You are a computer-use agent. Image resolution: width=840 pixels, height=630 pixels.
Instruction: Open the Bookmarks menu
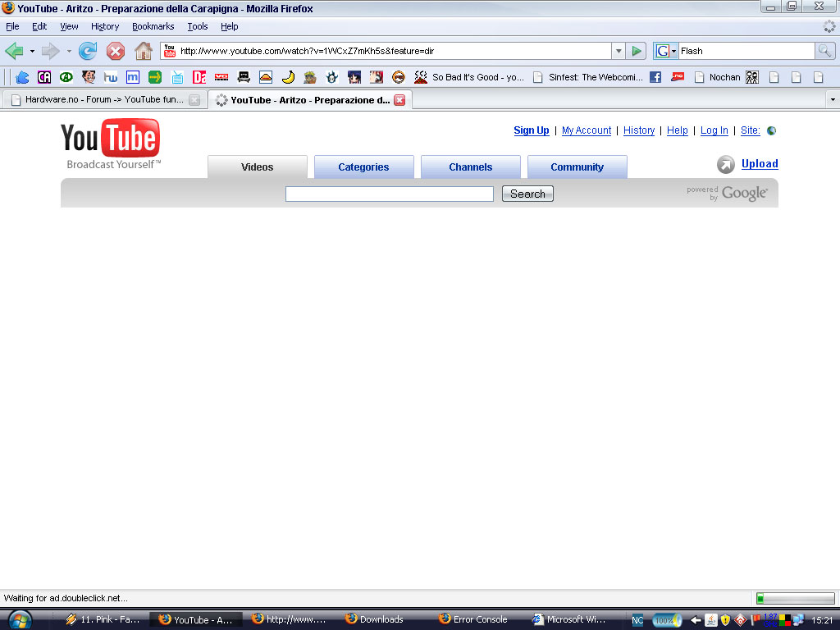(x=153, y=26)
